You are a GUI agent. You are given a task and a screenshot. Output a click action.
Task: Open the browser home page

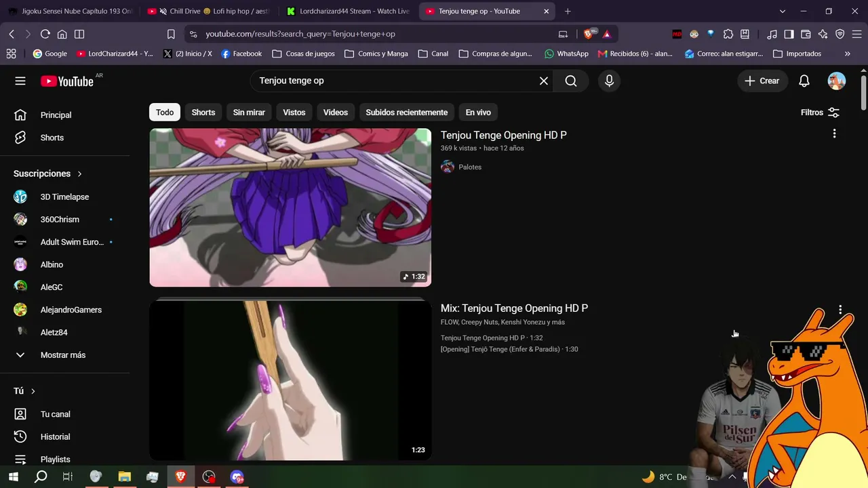(x=62, y=34)
